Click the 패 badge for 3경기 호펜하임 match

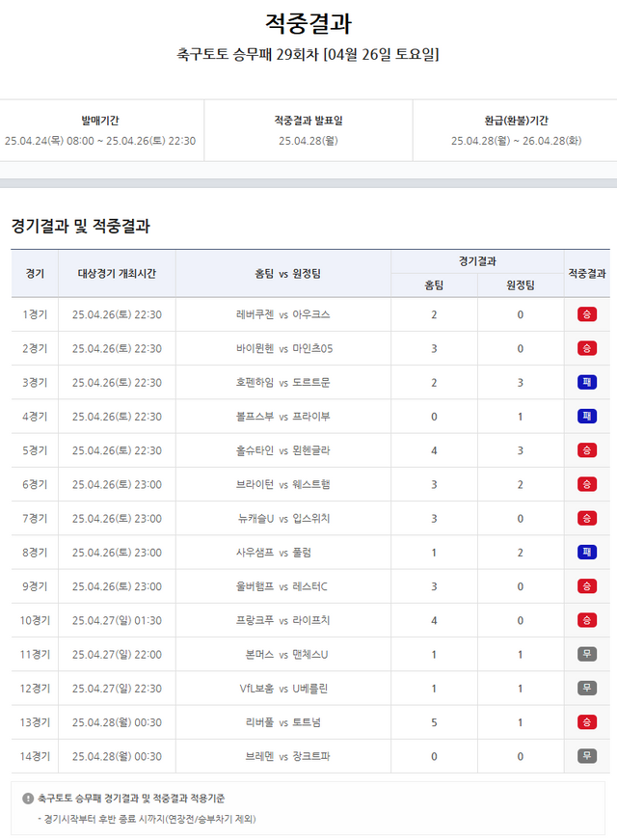click(x=586, y=382)
